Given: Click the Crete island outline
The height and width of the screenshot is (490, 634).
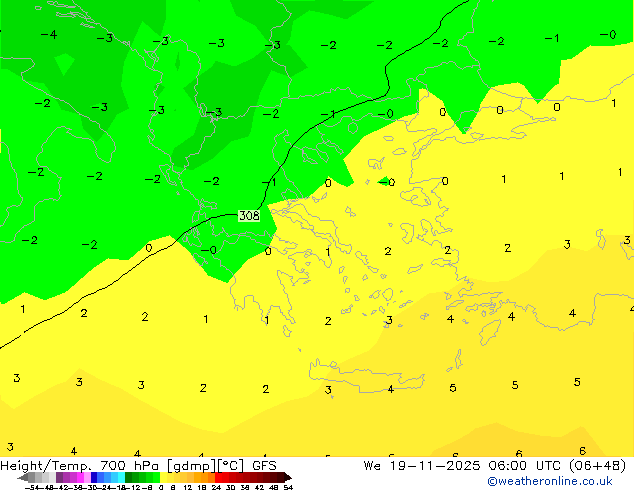Looking at the screenshot, I should [x=366, y=376].
